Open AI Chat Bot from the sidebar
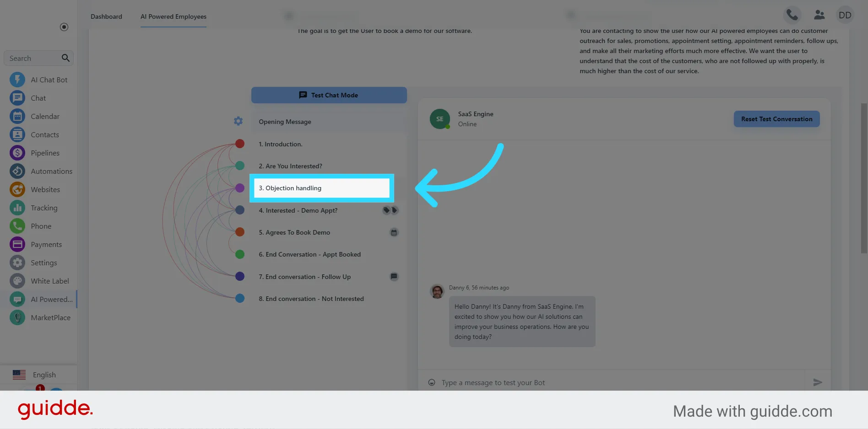 tap(38, 80)
